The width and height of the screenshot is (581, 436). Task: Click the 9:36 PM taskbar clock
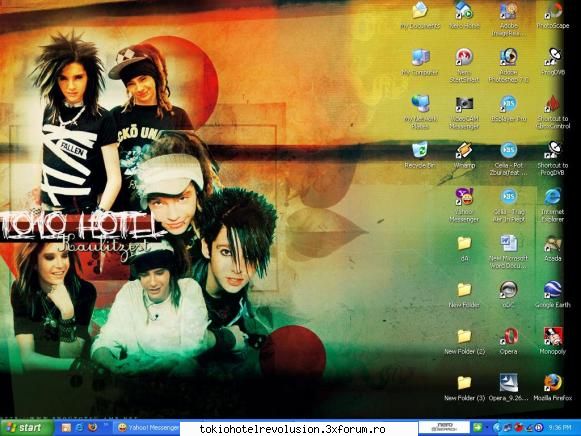click(x=560, y=428)
